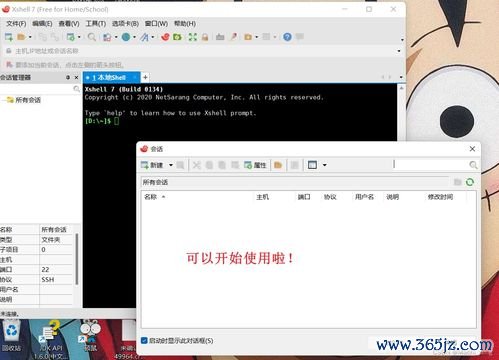Expand the globe icon dropdown arrow
Viewport: 499px width, 360px height.
[x=134, y=37]
